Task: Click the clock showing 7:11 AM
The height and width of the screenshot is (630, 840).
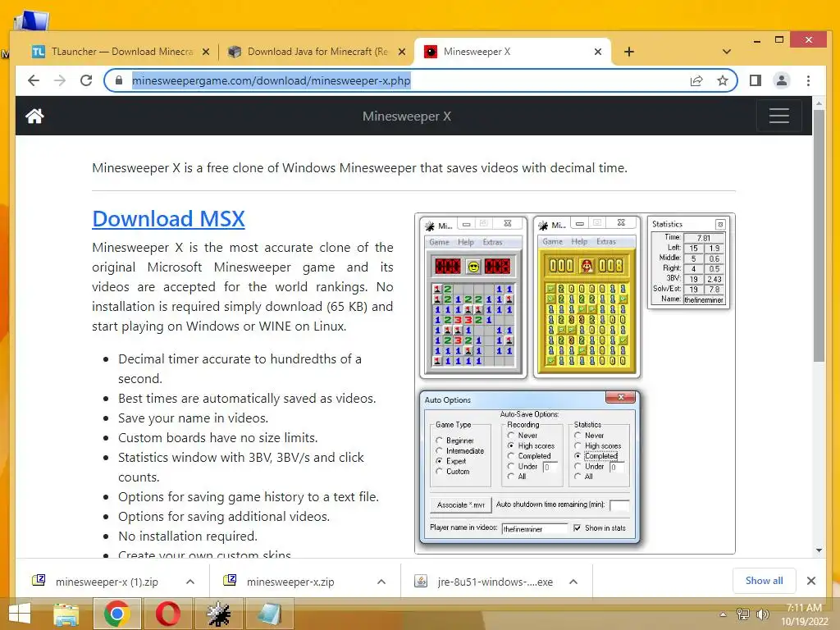Action: tap(804, 608)
